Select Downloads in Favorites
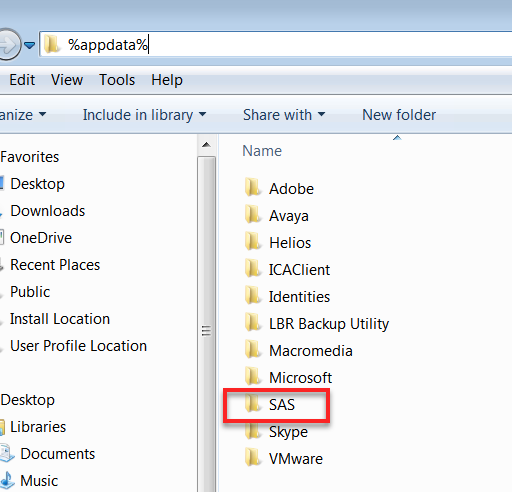This screenshot has width=512, height=492. (x=48, y=211)
